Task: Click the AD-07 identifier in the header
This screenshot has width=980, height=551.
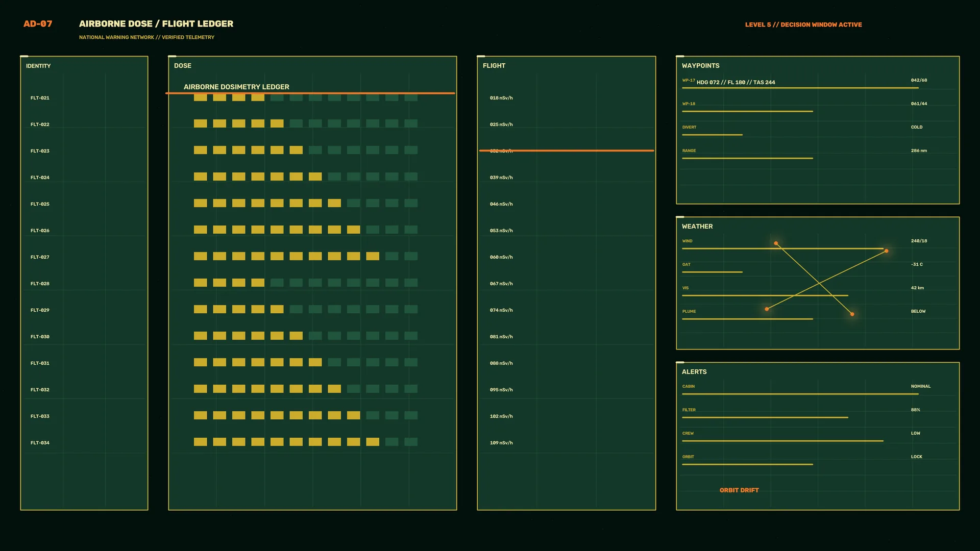Action: pyautogui.click(x=38, y=24)
